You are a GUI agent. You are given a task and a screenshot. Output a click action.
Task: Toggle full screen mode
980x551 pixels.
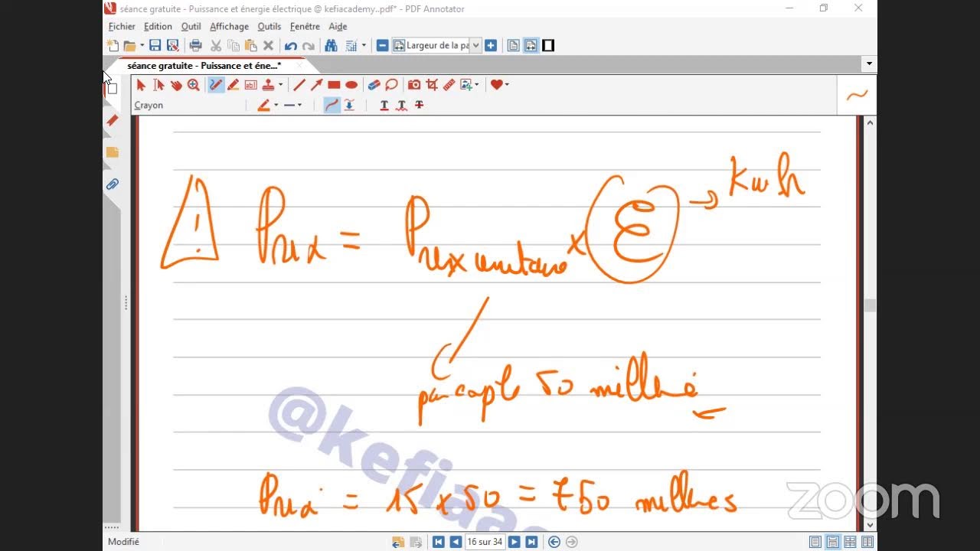tap(548, 46)
